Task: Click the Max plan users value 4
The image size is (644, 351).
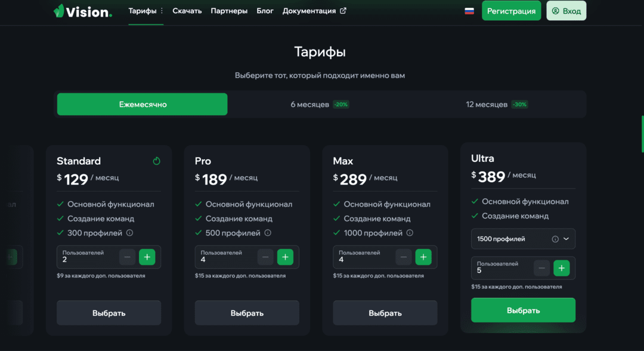Action: point(341,260)
